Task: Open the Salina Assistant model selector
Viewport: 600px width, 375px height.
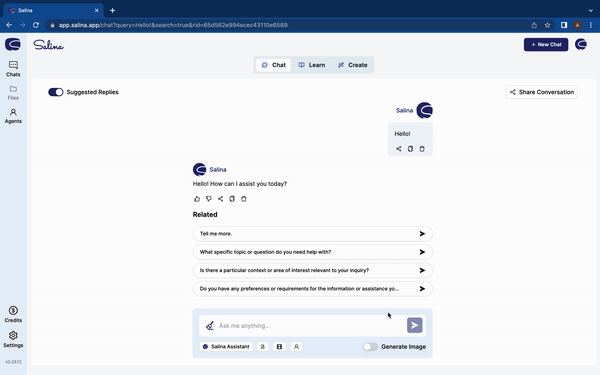Action: (x=226, y=347)
